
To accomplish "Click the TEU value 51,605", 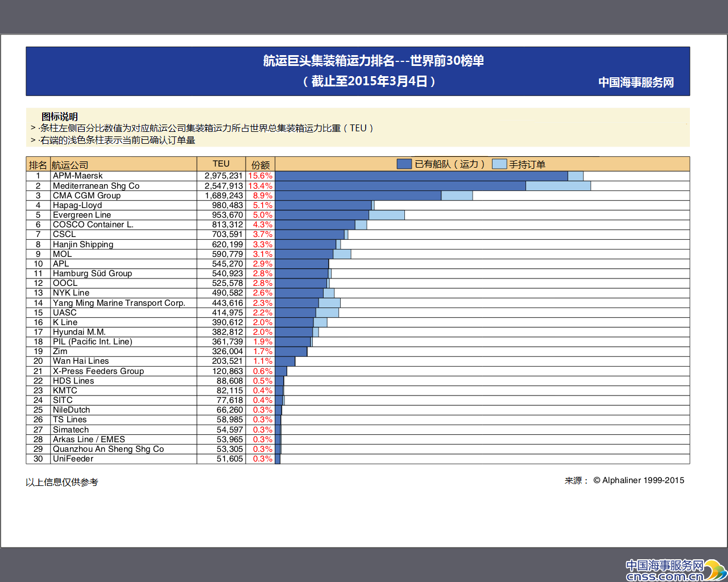I will tap(230, 459).
